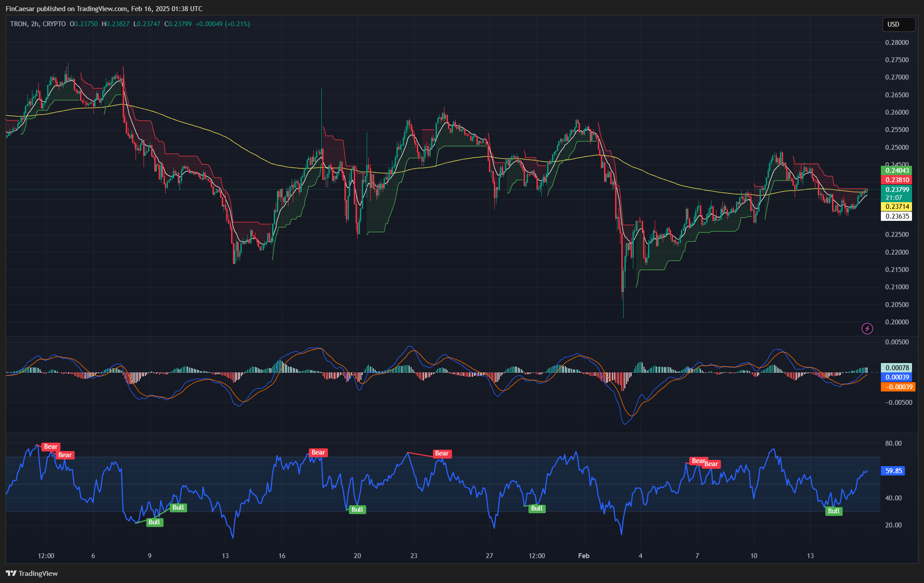The width and height of the screenshot is (924, 583).
Task: Select the open value O0.23750
Action: coord(84,24)
